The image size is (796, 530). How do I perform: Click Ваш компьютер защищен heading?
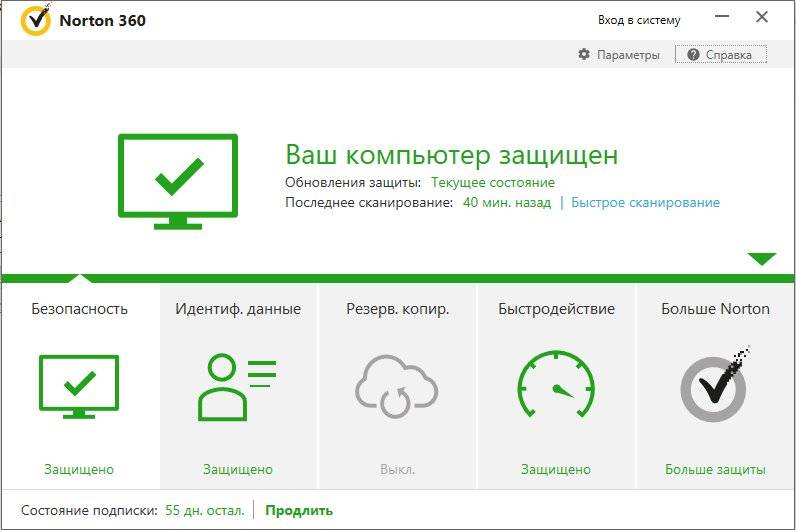coord(452,154)
